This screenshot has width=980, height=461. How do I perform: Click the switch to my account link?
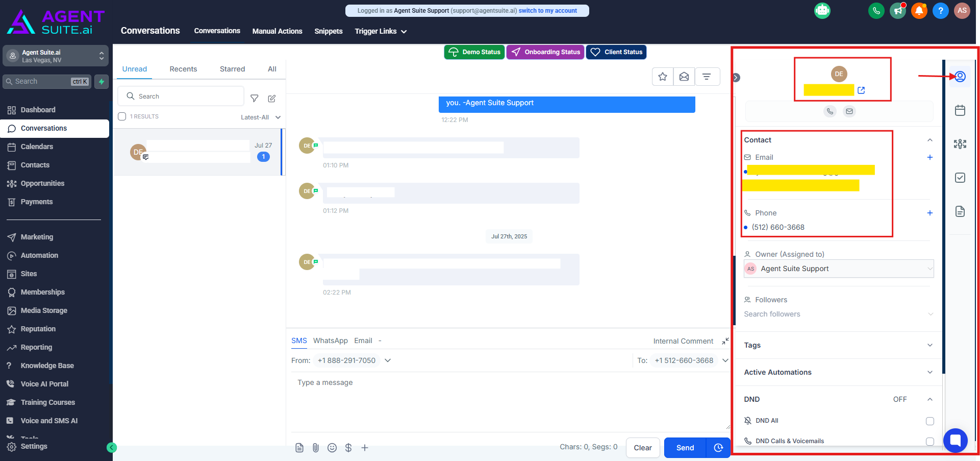(x=548, y=11)
